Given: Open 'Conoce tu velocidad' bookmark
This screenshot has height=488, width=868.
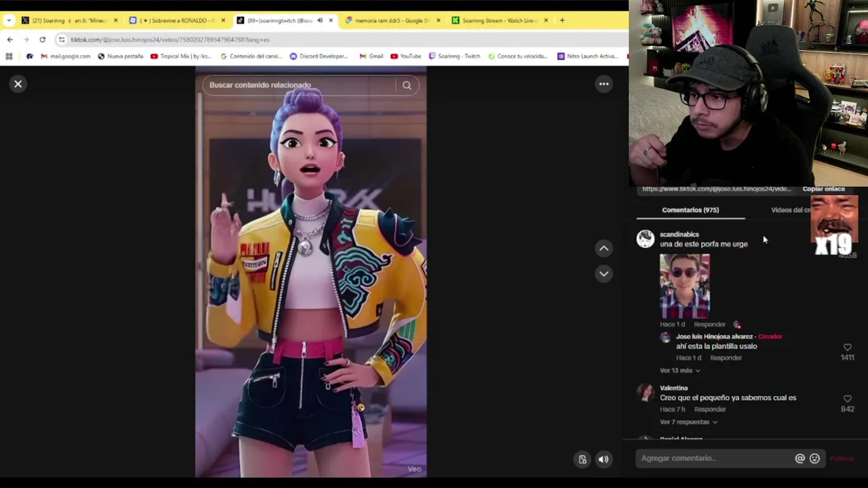Looking at the screenshot, I should [517, 56].
